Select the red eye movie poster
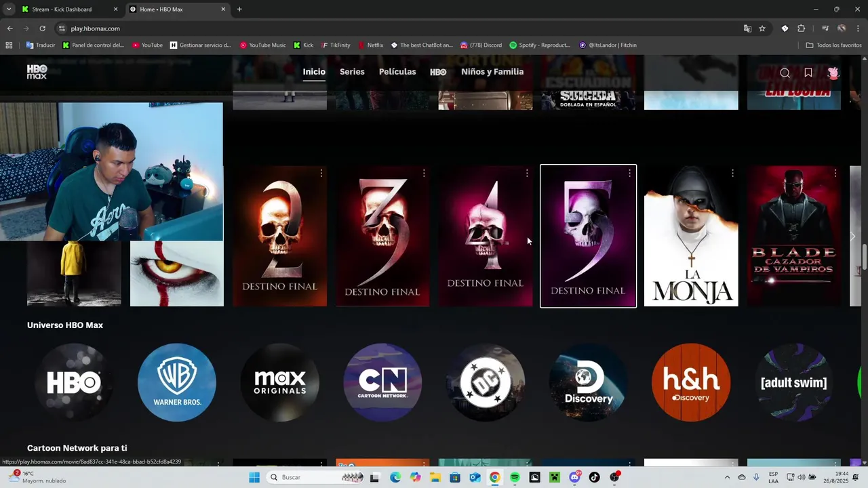 pos(177,274)
